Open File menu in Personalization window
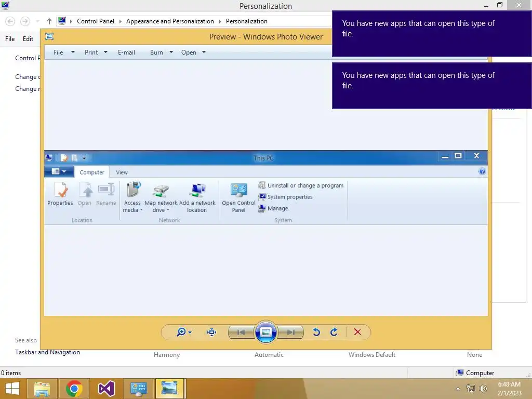 pos(10,38)
